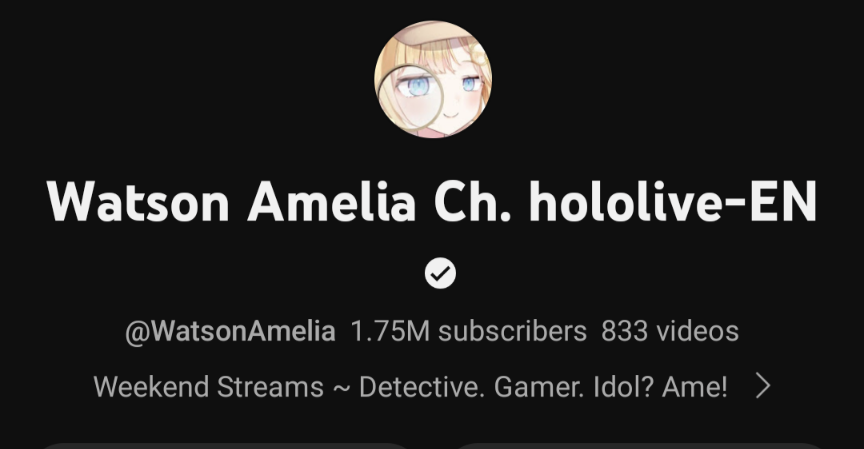Expand channel description with the chevron arrow
The image size is (864, 449).
(763, 386)
